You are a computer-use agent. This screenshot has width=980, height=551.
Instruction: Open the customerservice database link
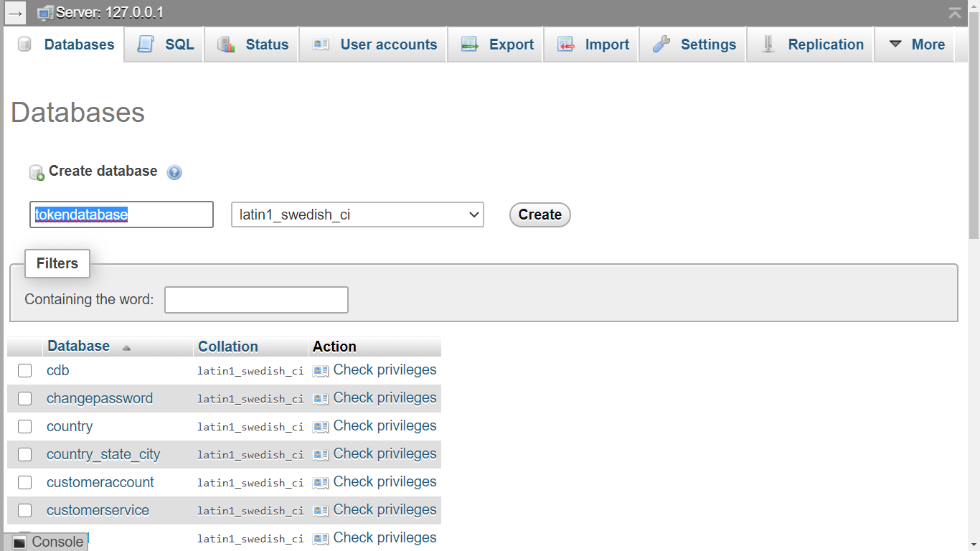point(98,511)
